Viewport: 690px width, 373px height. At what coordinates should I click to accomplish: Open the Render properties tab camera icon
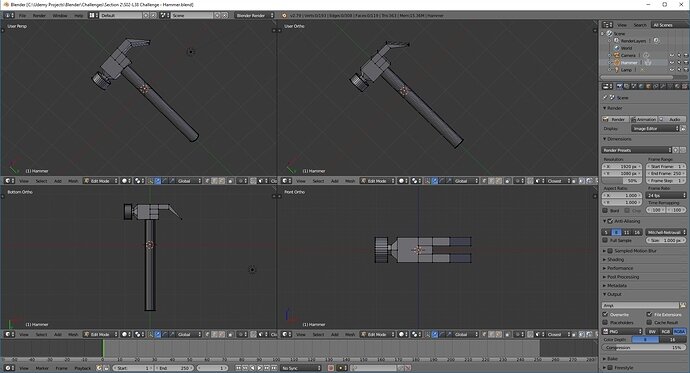coord(620,86)
